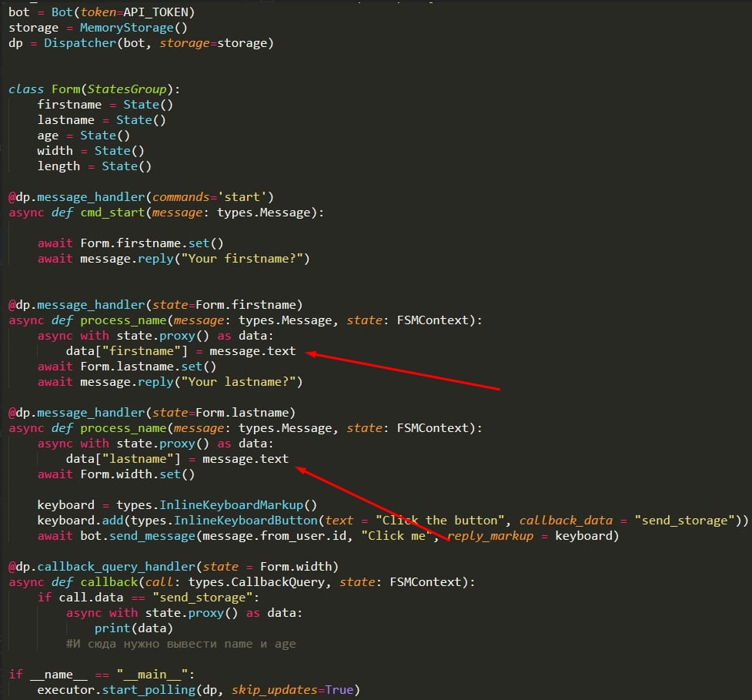Click data["lastname"] assignment line
The image size is (752, 700).
click(x=178, y=459)
